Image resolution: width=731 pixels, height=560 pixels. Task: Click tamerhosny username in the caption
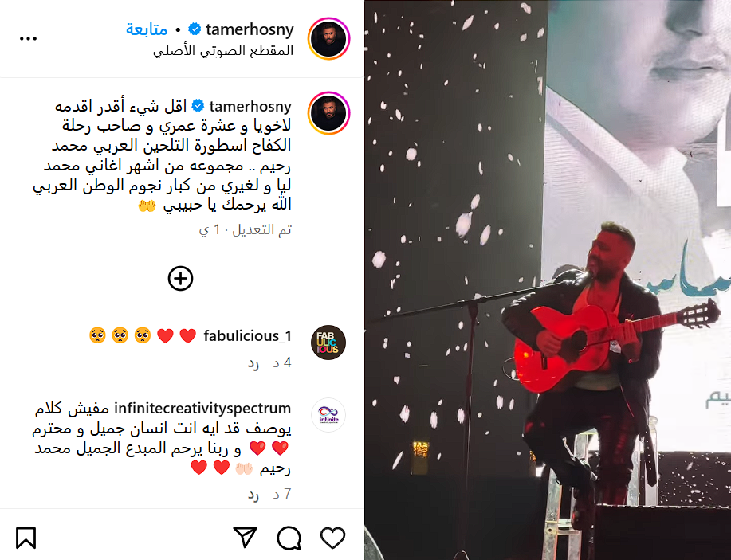pos(250,106)
